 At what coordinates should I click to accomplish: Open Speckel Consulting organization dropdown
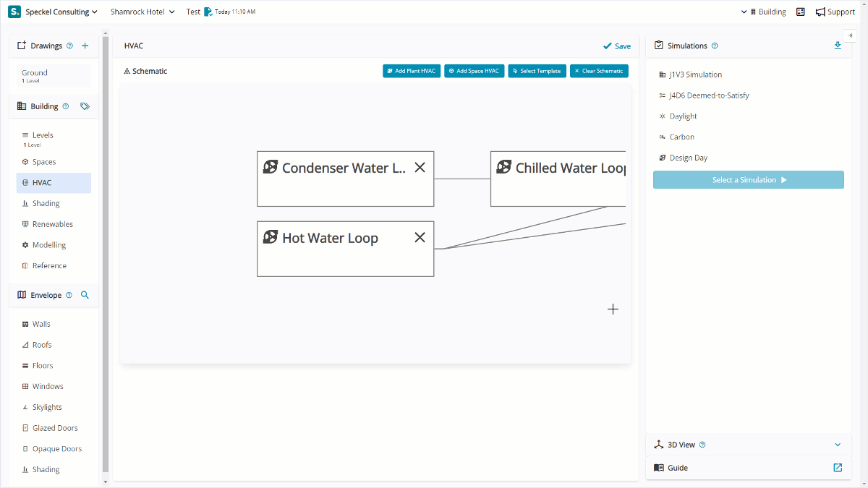click(x=54, y=12)
